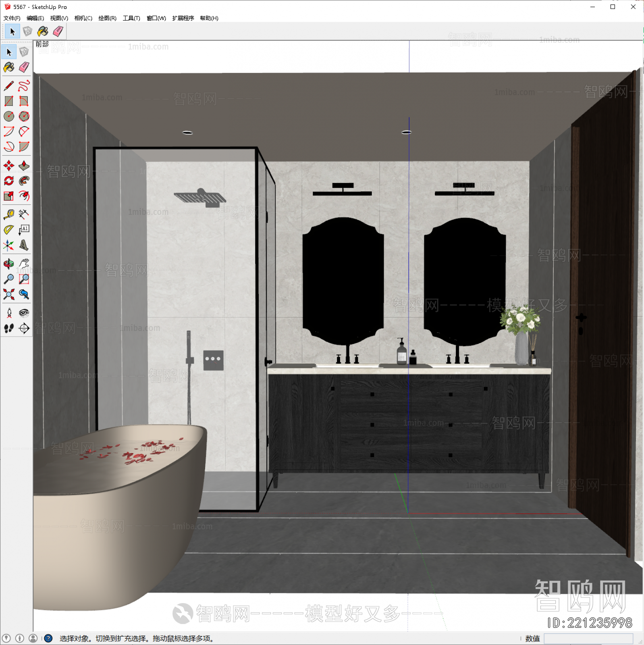The height and width of the screenshot is (645, 644).
Task: Select the Tape Measure tool
Action: pyautogui.click(x=9, y=214)
